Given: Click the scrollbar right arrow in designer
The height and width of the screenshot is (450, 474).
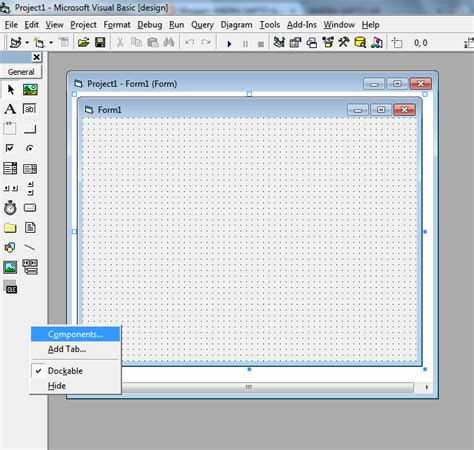Looking at the screenshot, I should (426, 387).
